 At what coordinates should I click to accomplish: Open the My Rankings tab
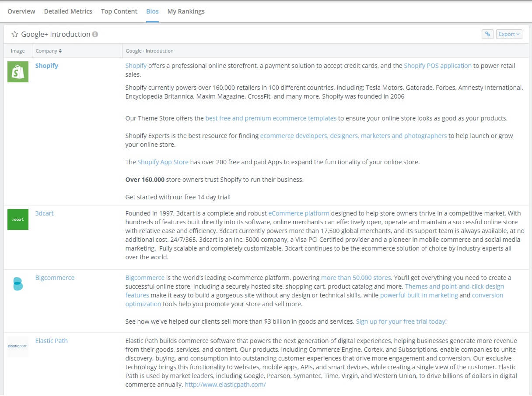[x=186, y=11]
